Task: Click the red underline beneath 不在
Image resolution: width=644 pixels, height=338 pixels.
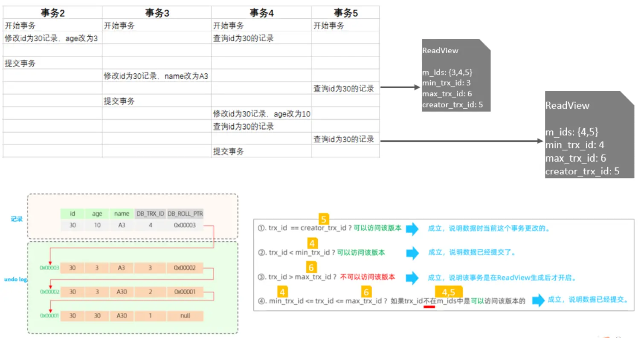Action: (x=429, y=307)
